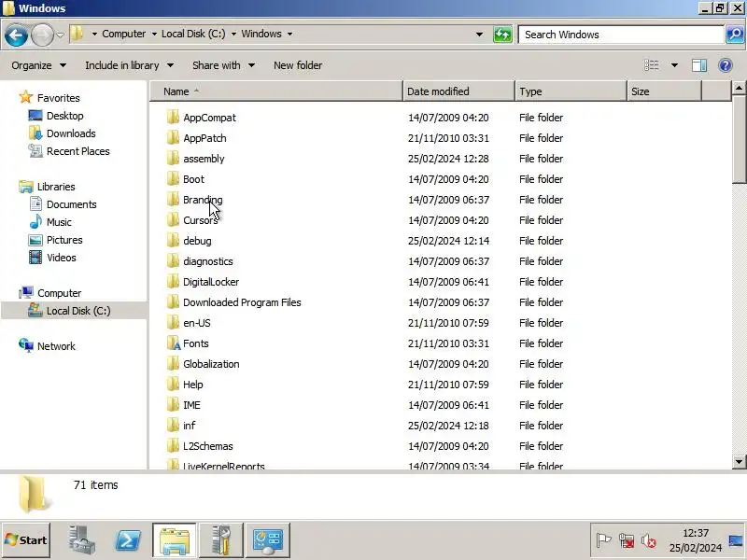Open address bar history dropdown
This screenshot has height=560, width=747.
coord(479,35)
